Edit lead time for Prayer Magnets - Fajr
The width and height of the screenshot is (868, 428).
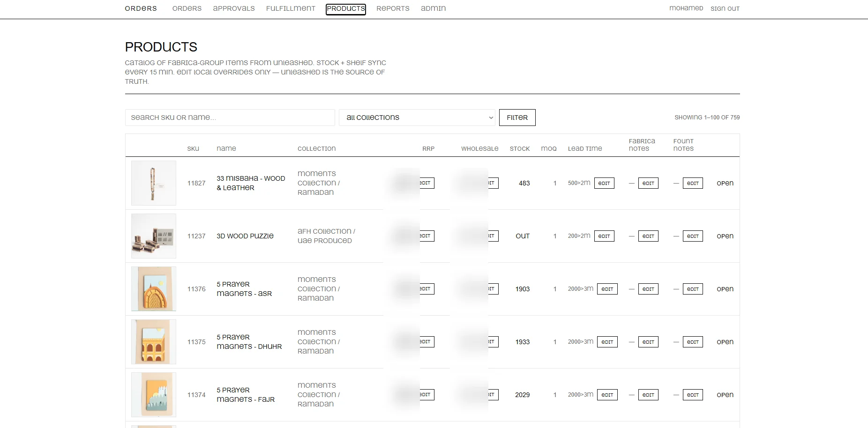point(607,395)
